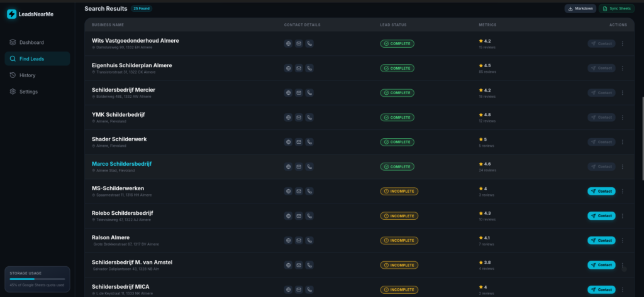Go to Dashboard in sidebar
Image resolution: width=644 pixels, height=297 pixels.
tap(37, 42)
